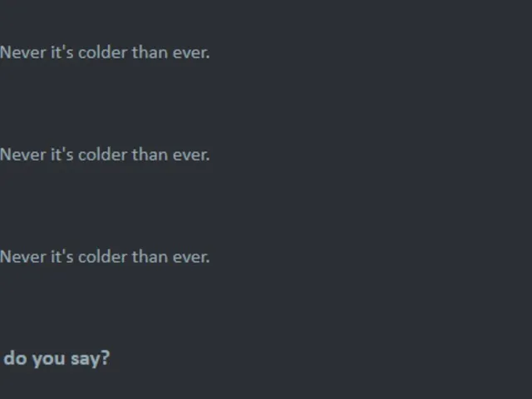Click "than" in the top message line

coord(150,52)
